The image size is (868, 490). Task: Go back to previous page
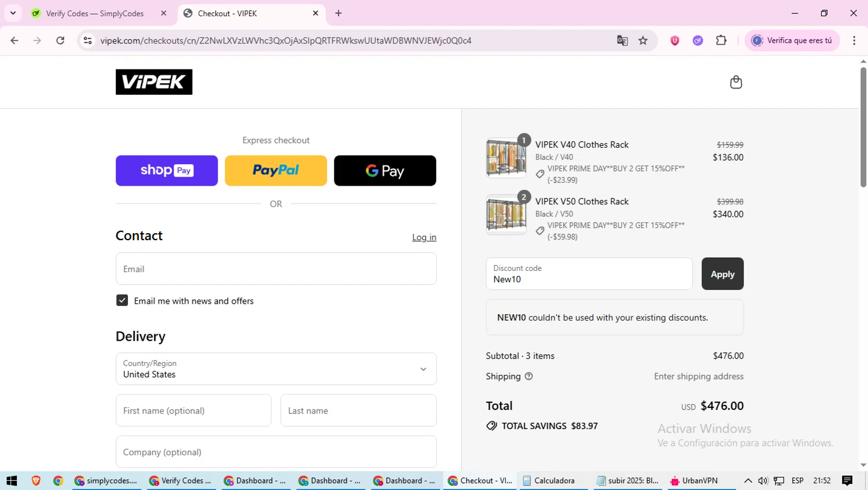click(14, 40)
